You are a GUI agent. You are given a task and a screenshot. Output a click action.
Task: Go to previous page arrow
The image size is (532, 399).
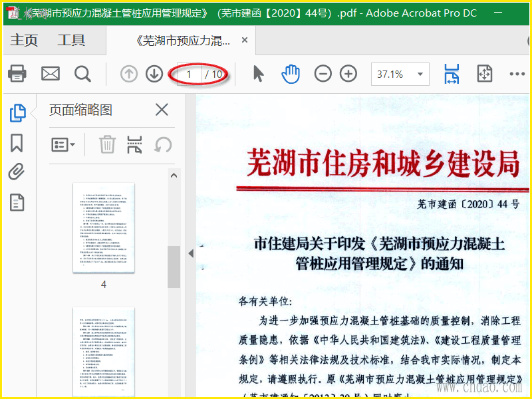click(128, 74)
